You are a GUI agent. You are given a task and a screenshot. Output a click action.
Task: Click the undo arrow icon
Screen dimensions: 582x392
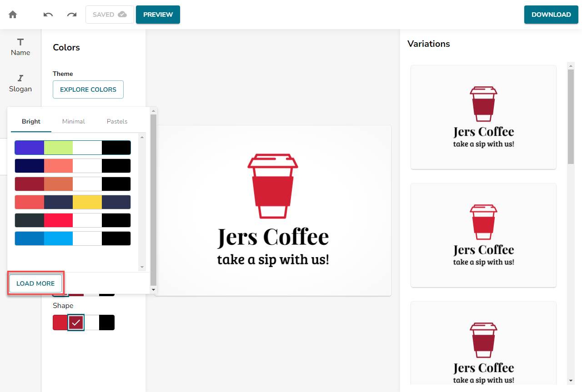48,15
